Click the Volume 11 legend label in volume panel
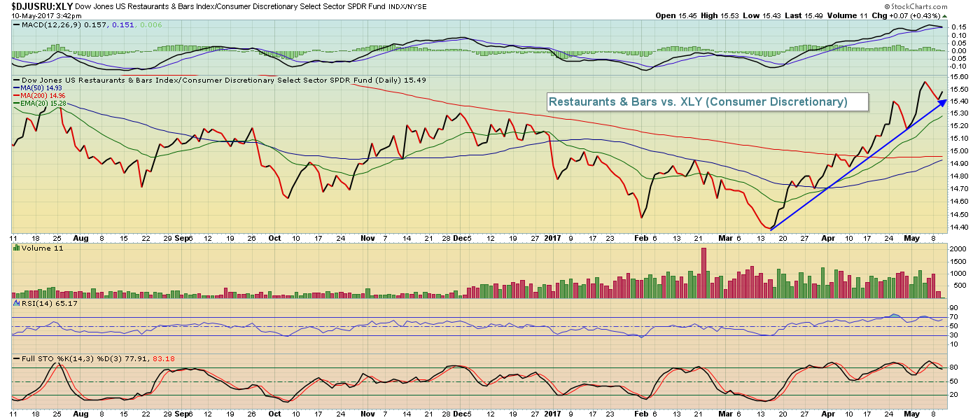 click(x=42, y=248)
